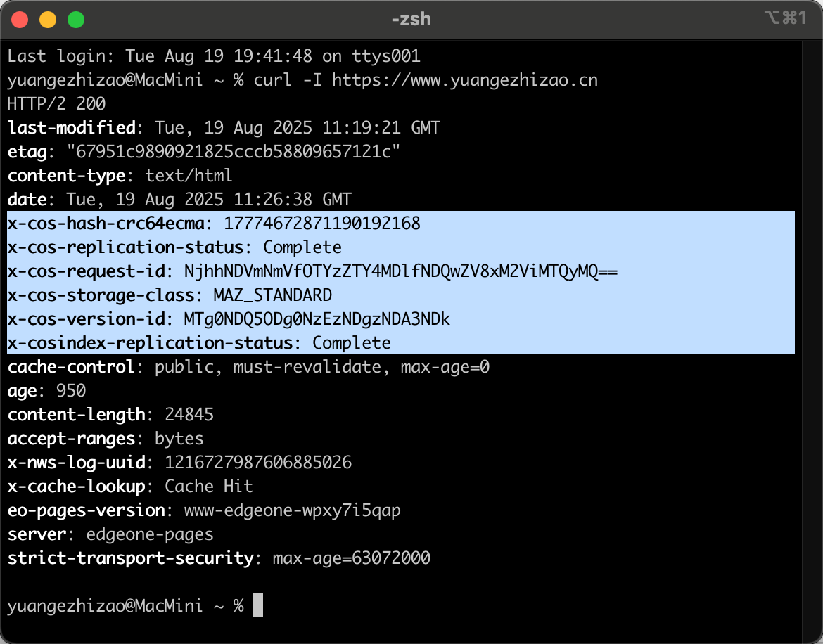Click the green full-screen window button

coord(75,19)
